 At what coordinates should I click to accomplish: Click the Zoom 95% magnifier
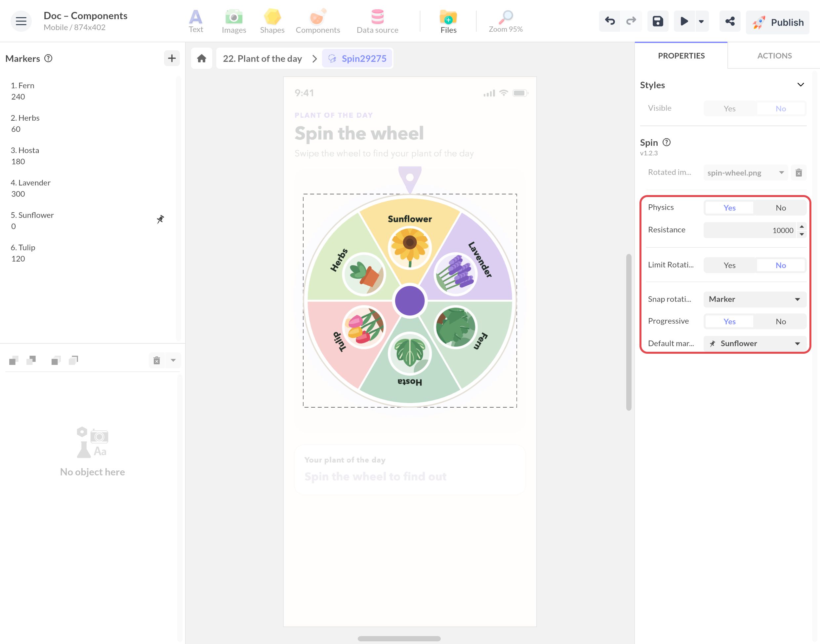tap(506, 21)
